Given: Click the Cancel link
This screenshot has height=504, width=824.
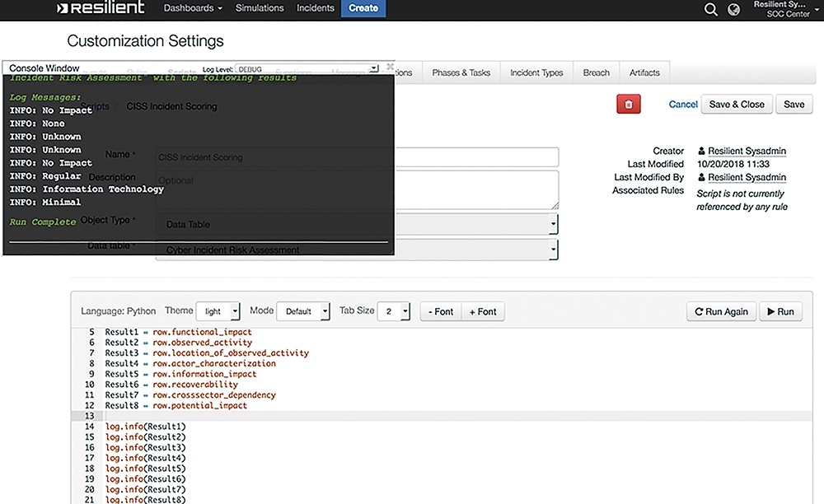Looking at the screenshot, I should (x=682, y=104).
